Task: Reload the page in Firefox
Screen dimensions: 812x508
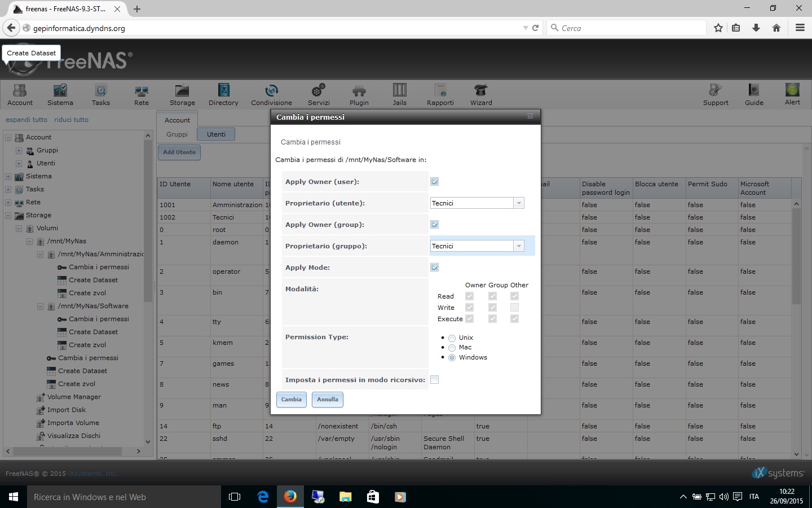Action: click(x=535, y=28)
